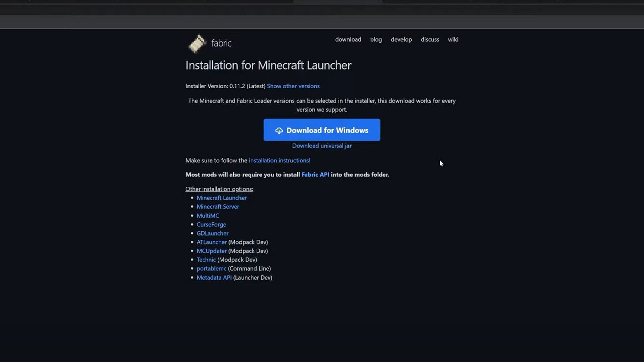The width and height of the screenshot is (644, 362).
Task: Click the Technic modpack dev link
Action: pos(206,259)
